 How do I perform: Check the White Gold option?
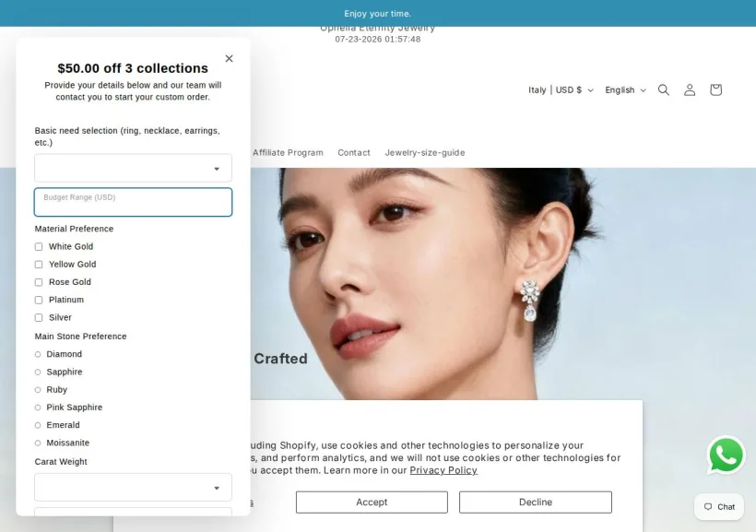pyautogui.click(x=39, y=246)
